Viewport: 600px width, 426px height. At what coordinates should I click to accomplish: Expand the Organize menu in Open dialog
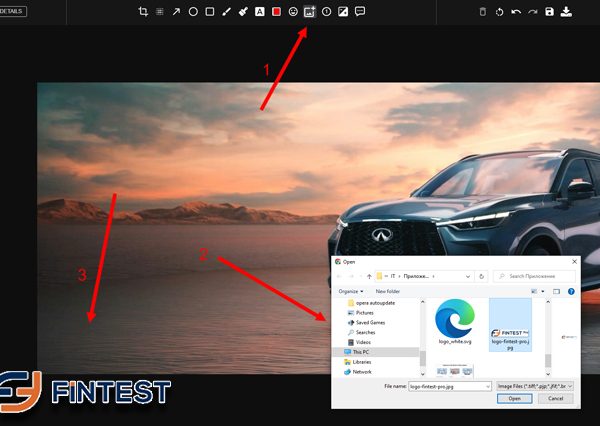pos(349,291)
